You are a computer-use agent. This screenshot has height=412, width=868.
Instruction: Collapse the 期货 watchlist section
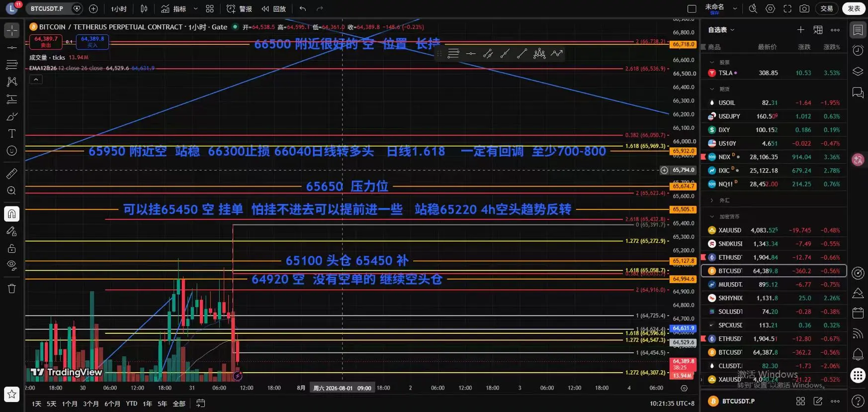coord(712,89)
